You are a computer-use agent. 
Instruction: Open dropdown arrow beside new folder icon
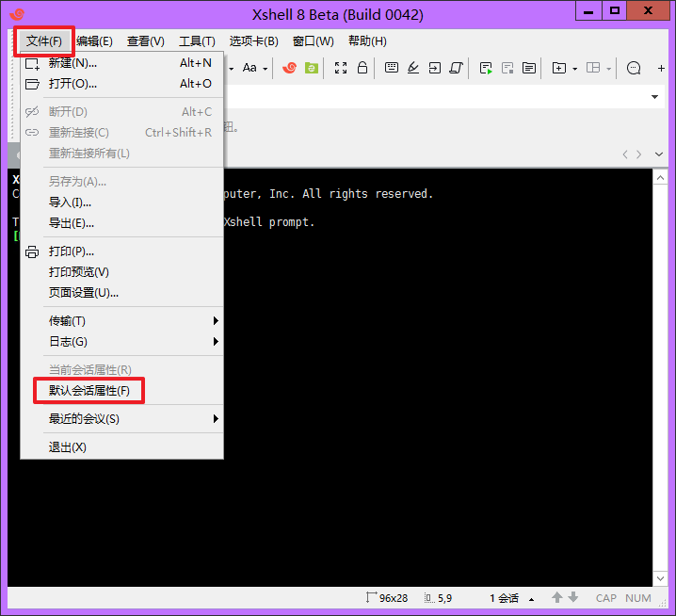[574, 69]
